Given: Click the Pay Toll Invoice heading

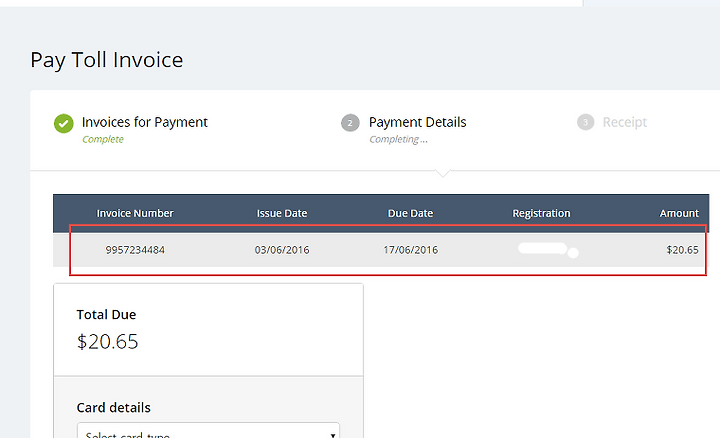Looking at the screenshot, I should tap(107, 60).
